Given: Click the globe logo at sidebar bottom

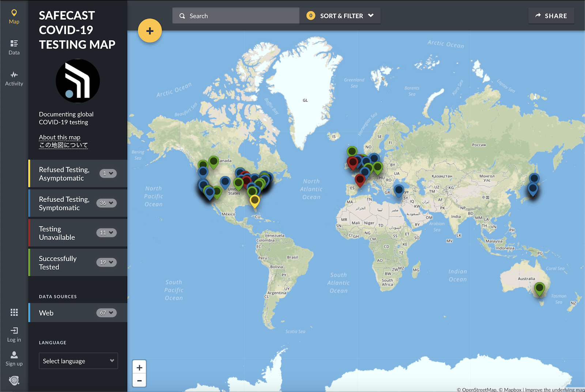Looking at the screenshot, I should click(x=14, y=380).
